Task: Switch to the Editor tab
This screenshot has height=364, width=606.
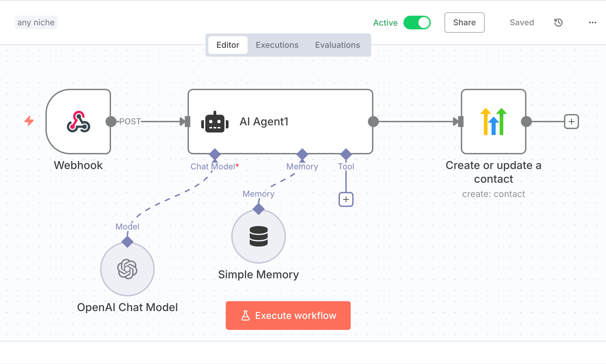Action: pyautogui.click(x=228, y=45)
